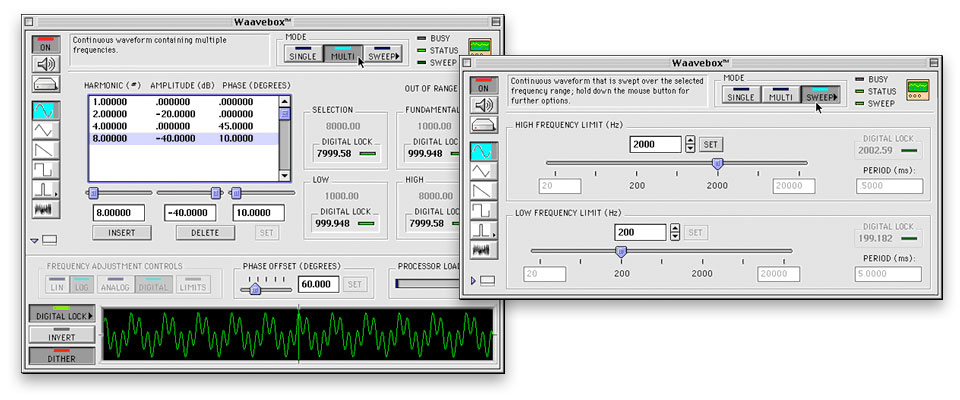Select the noise waveform in the Multi window
The width and height of the screenshot is (960, 400).
(x=47, y=208)
